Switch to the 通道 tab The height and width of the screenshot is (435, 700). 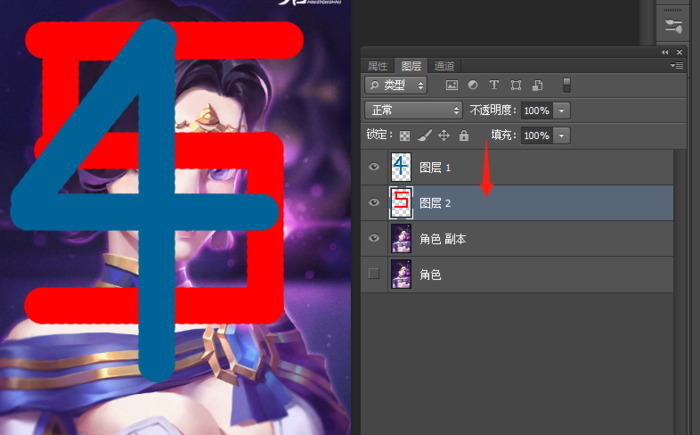coord(444,66)
